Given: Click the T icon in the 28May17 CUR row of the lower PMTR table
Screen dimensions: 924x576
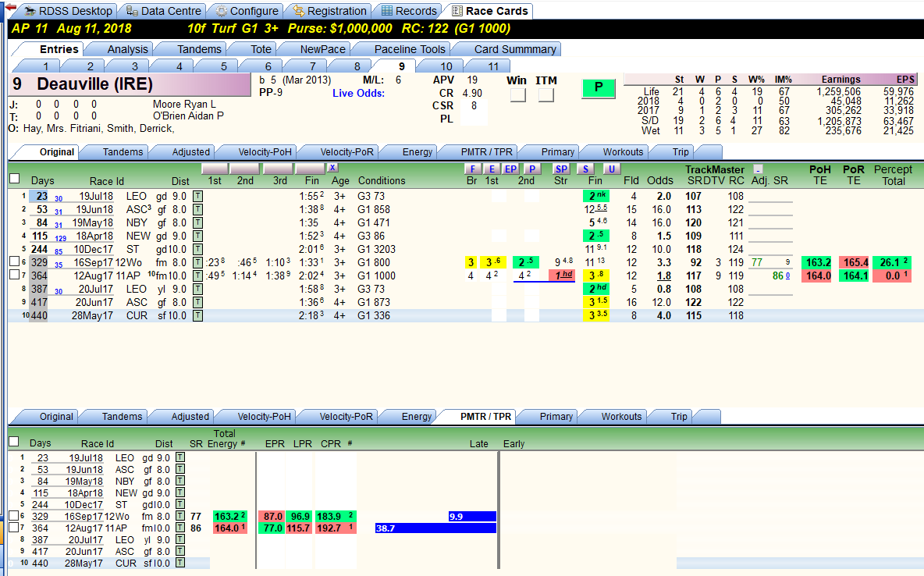Looking at the screenshot, I should (180, 563).
